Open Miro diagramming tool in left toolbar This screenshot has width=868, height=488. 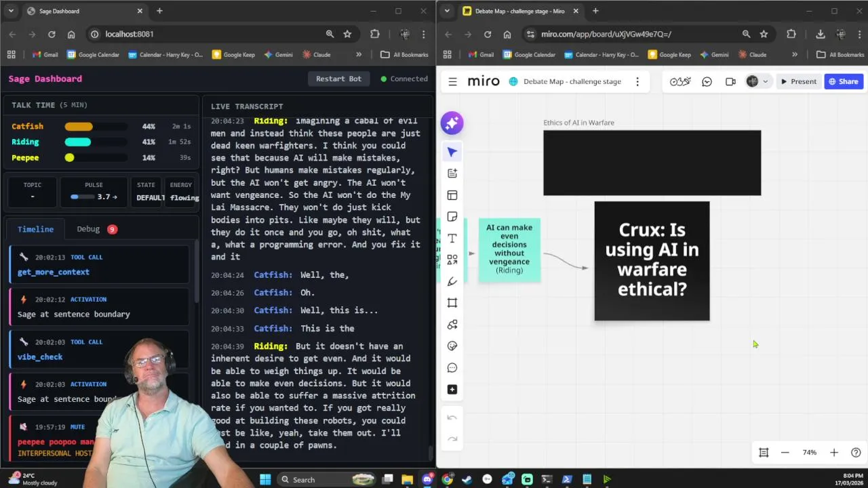[452, 325]
